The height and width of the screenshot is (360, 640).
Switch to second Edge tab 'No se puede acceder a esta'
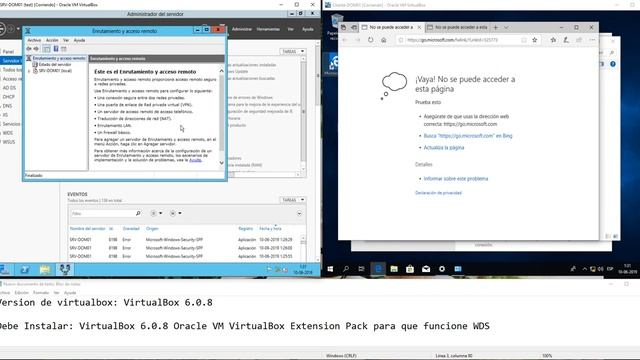point(457,27)
